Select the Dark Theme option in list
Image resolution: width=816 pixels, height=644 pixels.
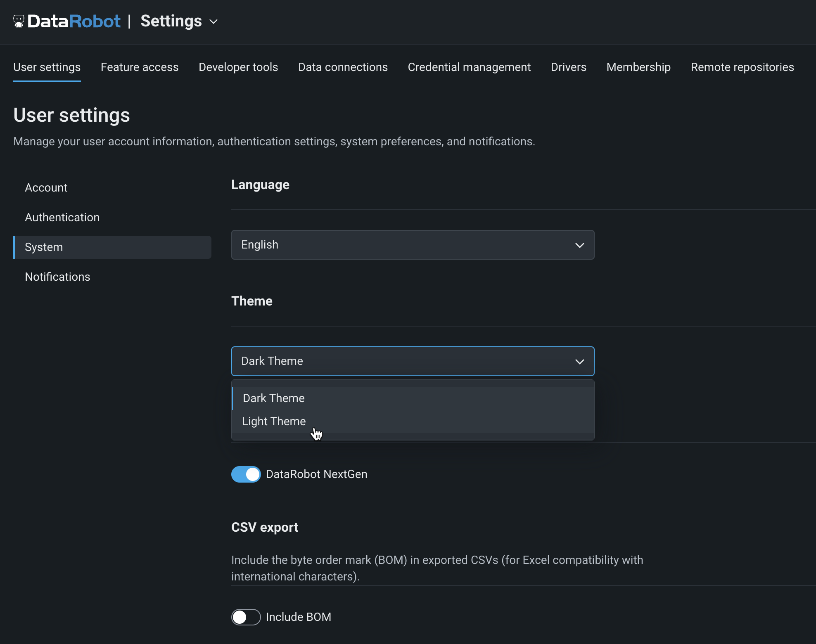[x=274, y=398]
